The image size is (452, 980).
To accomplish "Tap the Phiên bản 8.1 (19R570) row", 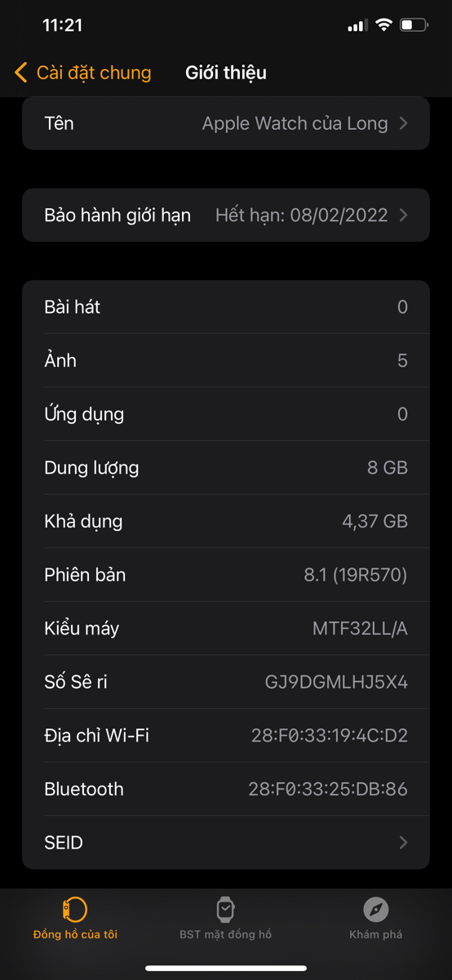I will (x=226, y=575).
